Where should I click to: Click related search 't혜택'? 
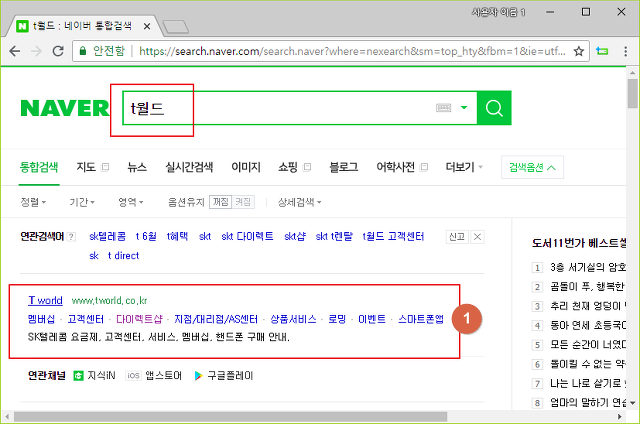(177, 236)
